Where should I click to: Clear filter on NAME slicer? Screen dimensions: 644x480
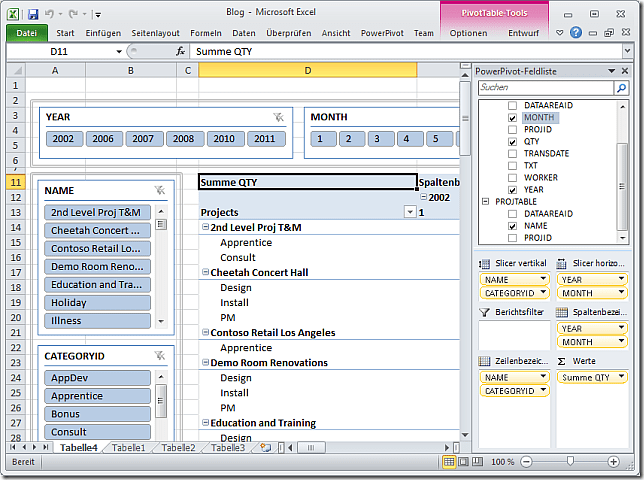[159, 190]
